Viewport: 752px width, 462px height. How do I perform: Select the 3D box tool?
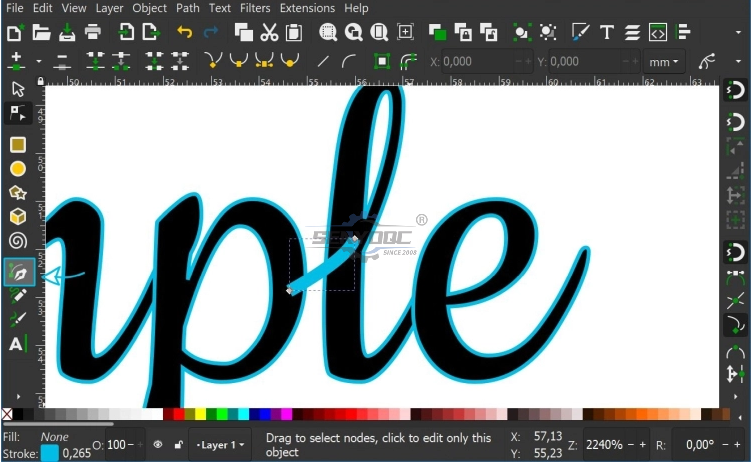coord(18,216)
